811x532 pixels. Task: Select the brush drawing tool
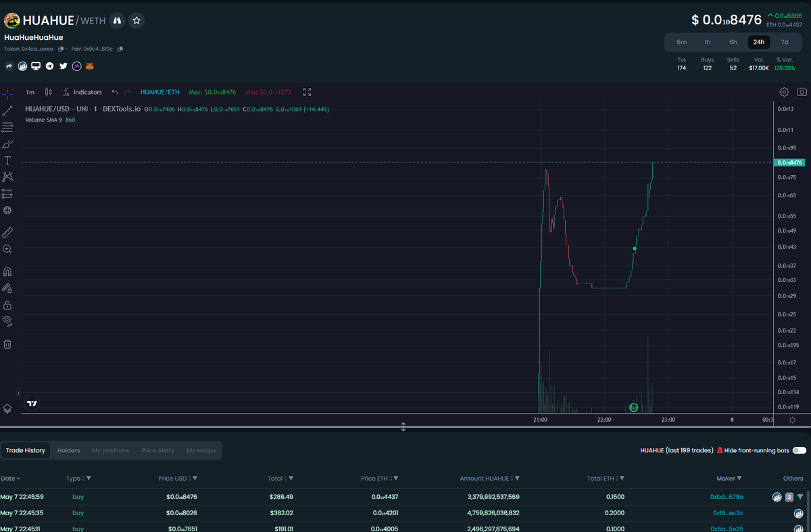click(x=7, y=144)
